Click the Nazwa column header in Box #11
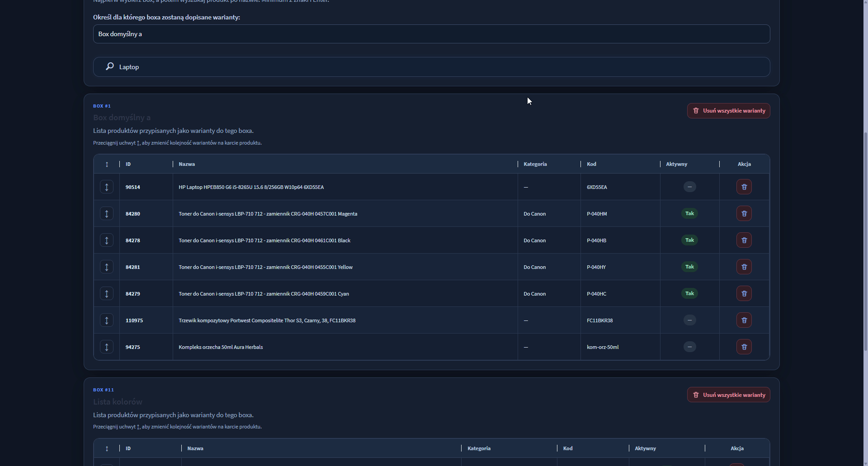The image size is (868, 466). coord(195,448)
